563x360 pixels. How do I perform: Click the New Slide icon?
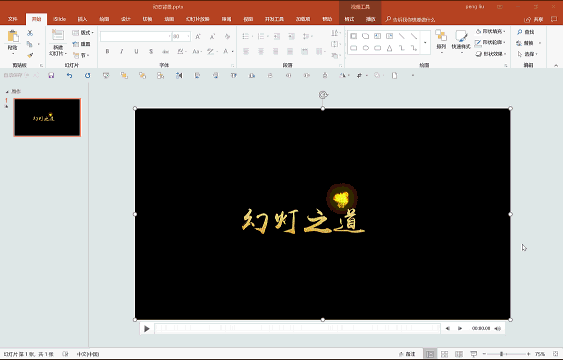pyautogui.click(x=58, y=35)
